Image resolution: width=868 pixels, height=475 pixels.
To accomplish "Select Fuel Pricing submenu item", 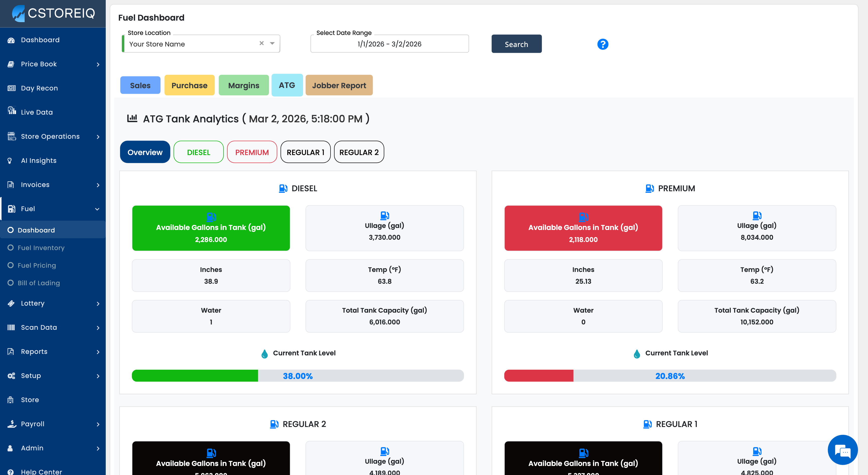I will (37, 265).
